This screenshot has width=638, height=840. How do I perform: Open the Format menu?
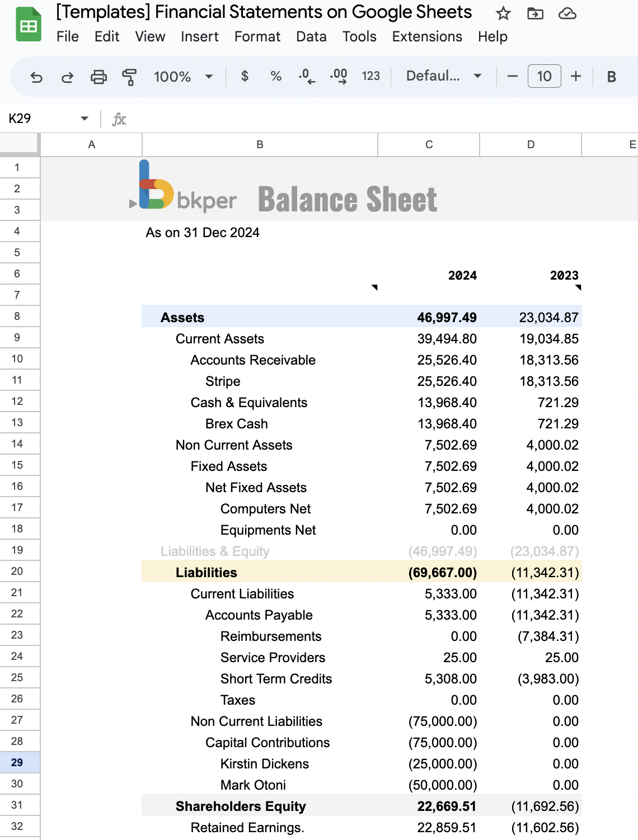257,36
